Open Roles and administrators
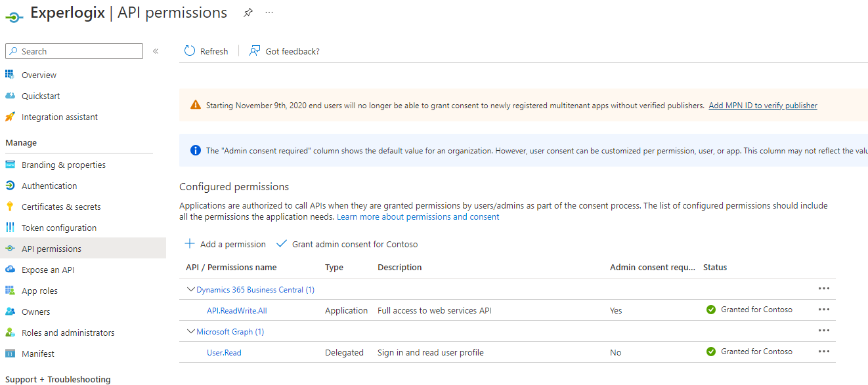Screen dimensions: 868x385 pyautogui.click(x=68, y=333)
